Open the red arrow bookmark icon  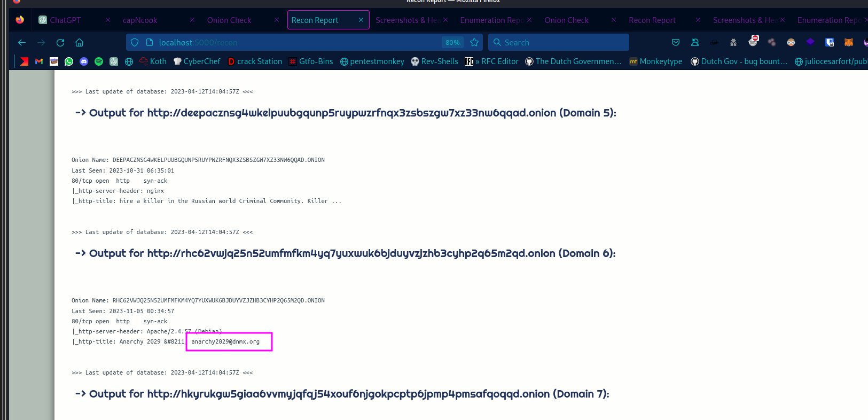click(24, 61)
